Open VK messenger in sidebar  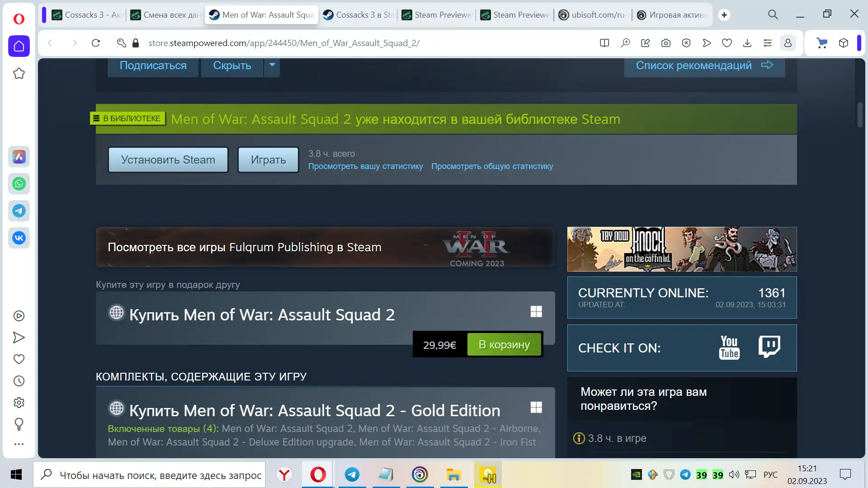(19, 238)
